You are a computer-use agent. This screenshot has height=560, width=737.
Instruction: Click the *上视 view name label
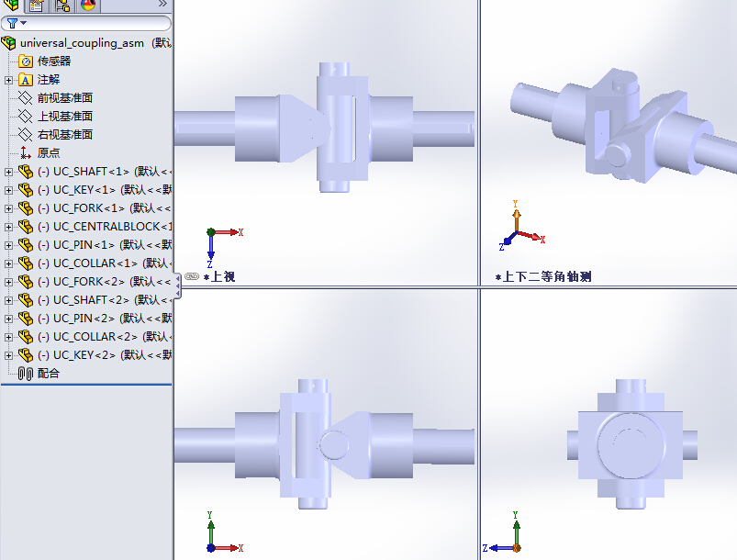(219, 276)
